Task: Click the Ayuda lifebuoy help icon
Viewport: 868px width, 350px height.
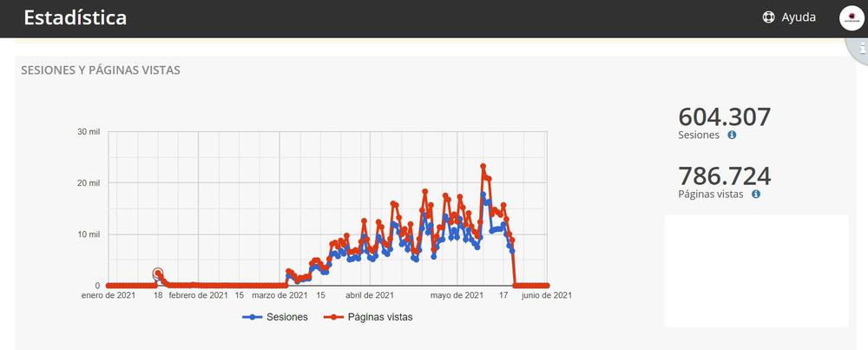Action: point(768,17)
